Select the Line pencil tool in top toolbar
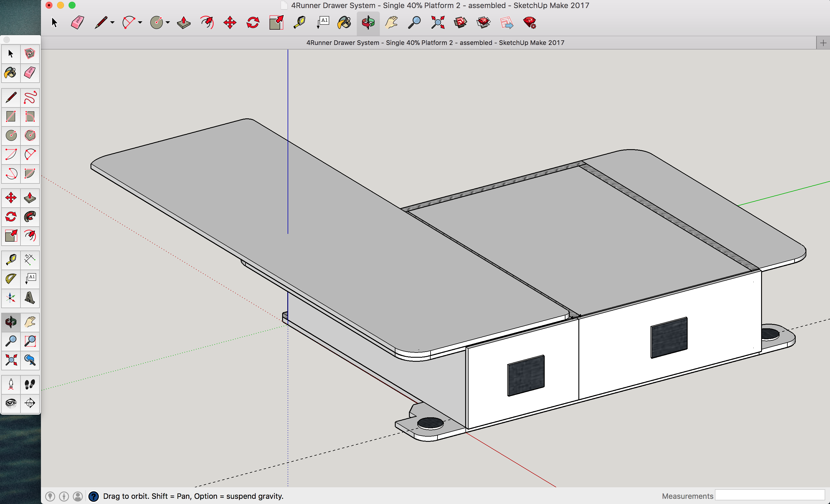 tap(101, 22)
